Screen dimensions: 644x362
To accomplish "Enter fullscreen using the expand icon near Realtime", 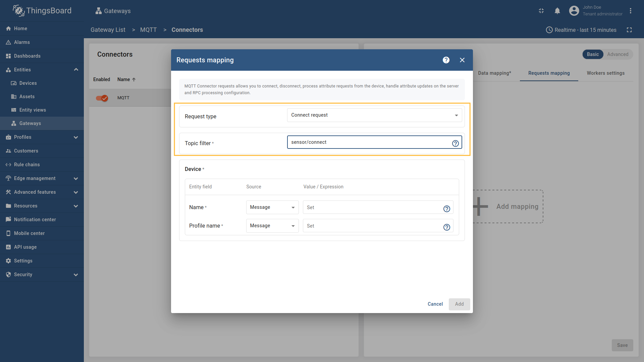I will (x=630, y=30).
